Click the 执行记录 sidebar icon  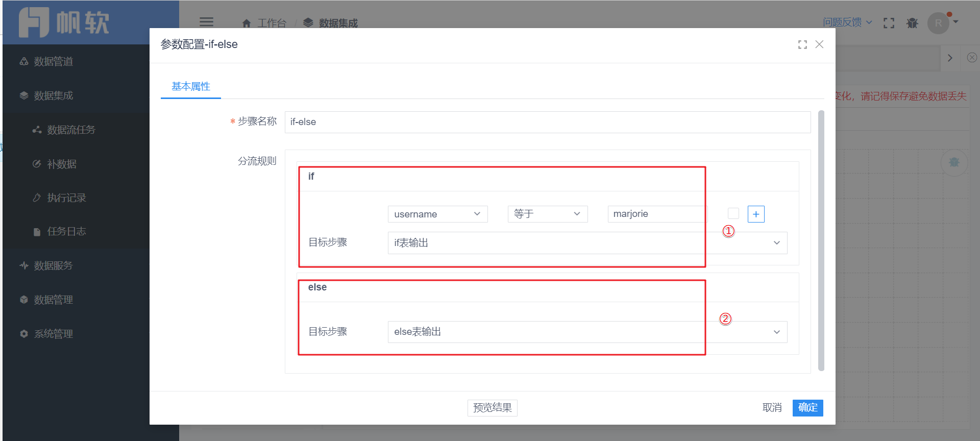tap(37, 198)
